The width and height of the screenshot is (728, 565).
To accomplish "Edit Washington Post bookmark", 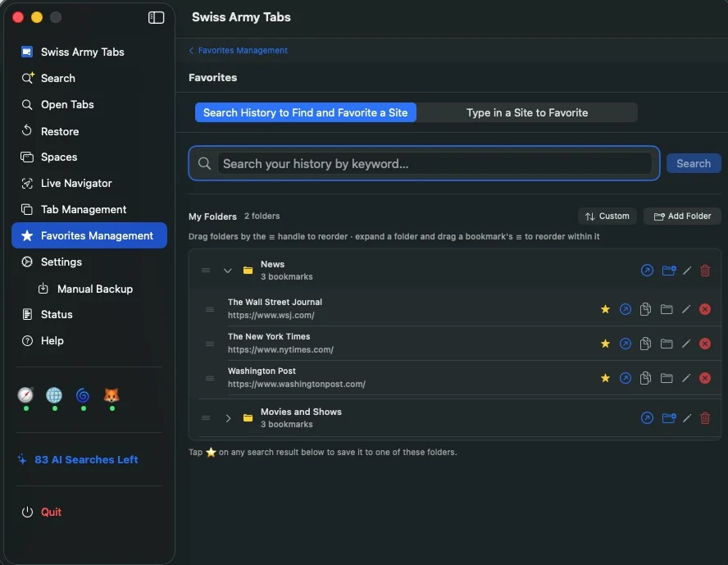I will 685,378.
